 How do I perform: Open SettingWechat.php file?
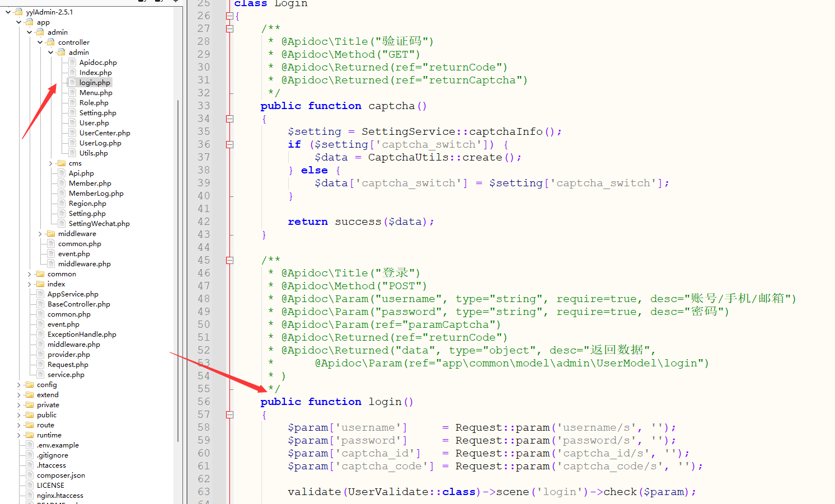tap(99, 223)
